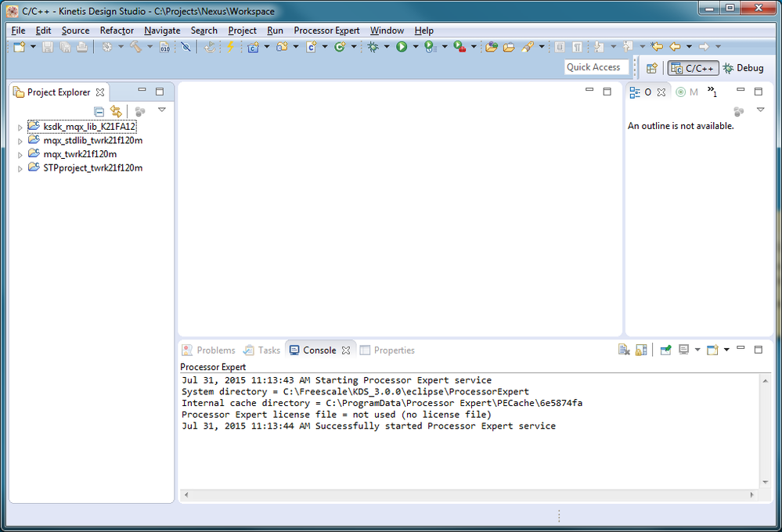Screen dimensions: 782x532
Task: Click the binary 010 file icon
Action: pyautogui.click(x=164, y=47)
